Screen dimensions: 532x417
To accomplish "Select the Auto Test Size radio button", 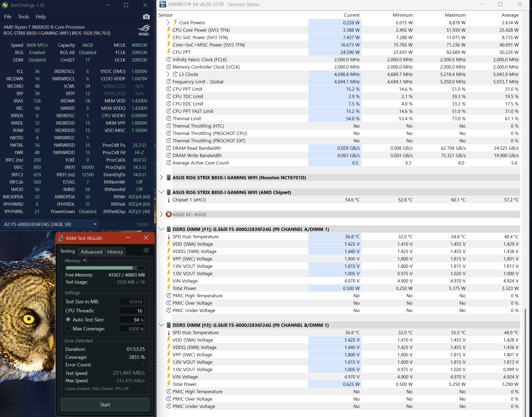I will click(68, 319).
